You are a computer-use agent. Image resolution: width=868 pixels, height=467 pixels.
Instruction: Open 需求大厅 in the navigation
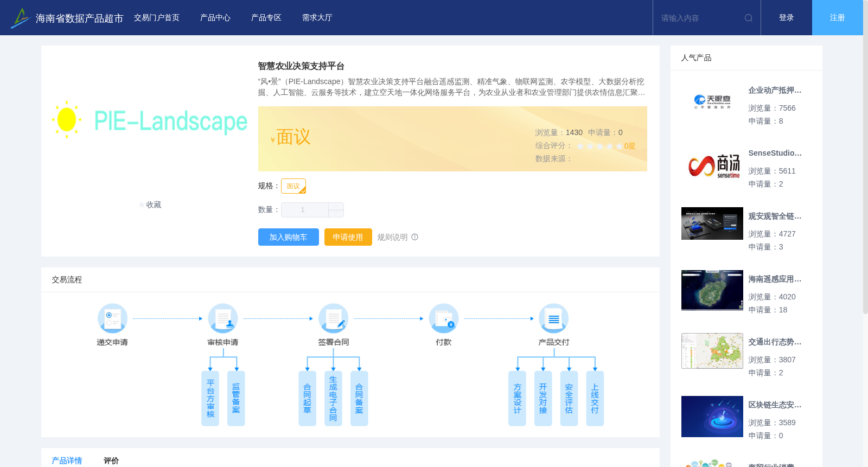click(317, 18)
